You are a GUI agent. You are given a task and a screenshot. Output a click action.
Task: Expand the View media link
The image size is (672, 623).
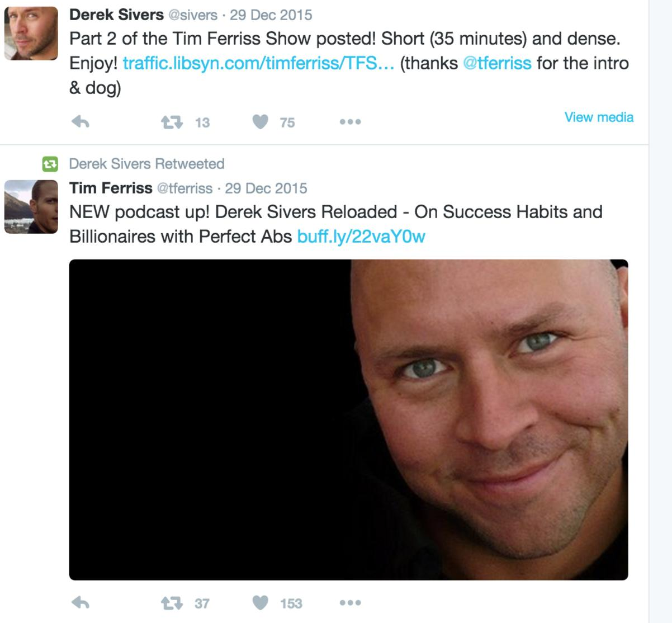(x=599, y=117)
